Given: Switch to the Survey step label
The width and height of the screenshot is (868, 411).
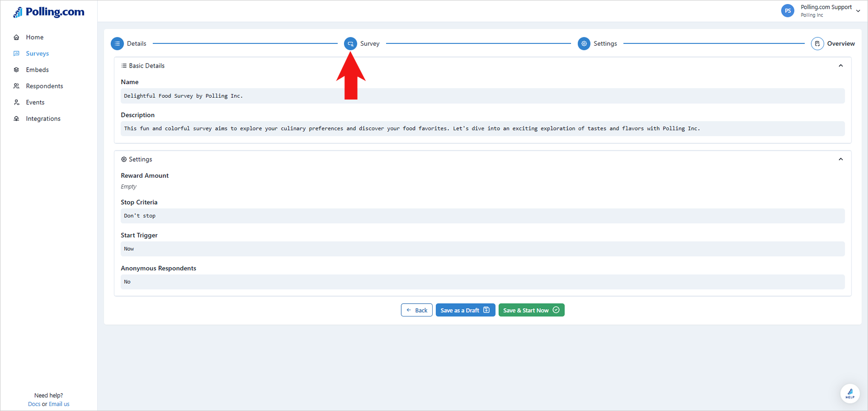Looking at the screenshot, I should click(370, 43).
